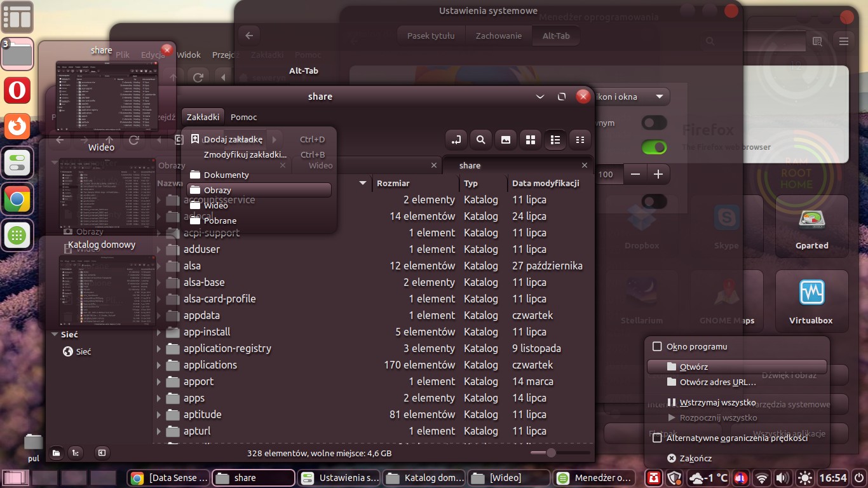Click the search magnifier in share window toolbar
Viewport: 868px width, 488px height.
tap(481, 140)
